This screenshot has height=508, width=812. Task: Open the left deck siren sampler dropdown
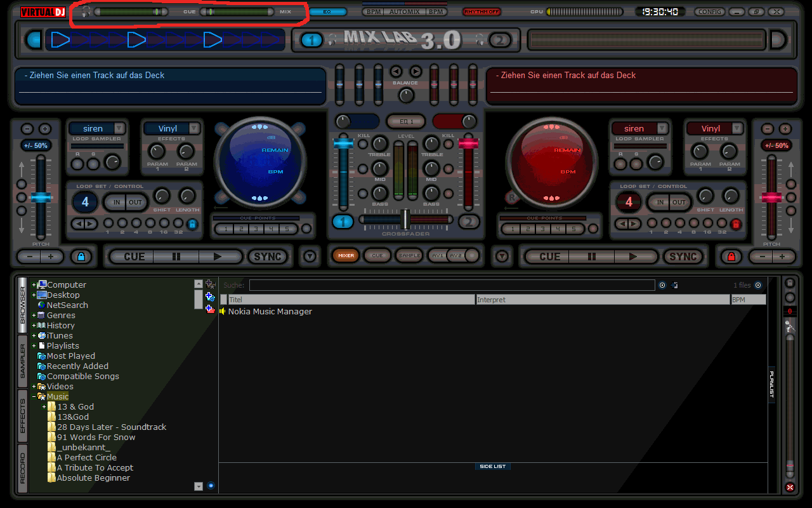(119, 128)
